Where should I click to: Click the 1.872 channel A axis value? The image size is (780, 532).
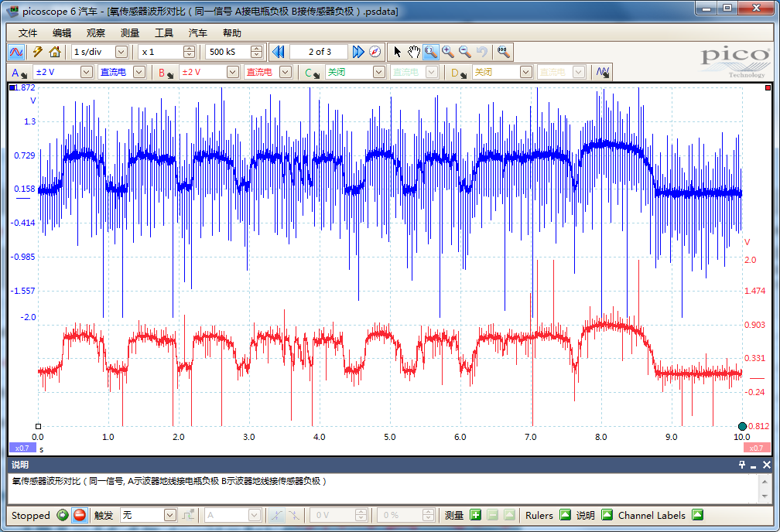coord(25,87)
